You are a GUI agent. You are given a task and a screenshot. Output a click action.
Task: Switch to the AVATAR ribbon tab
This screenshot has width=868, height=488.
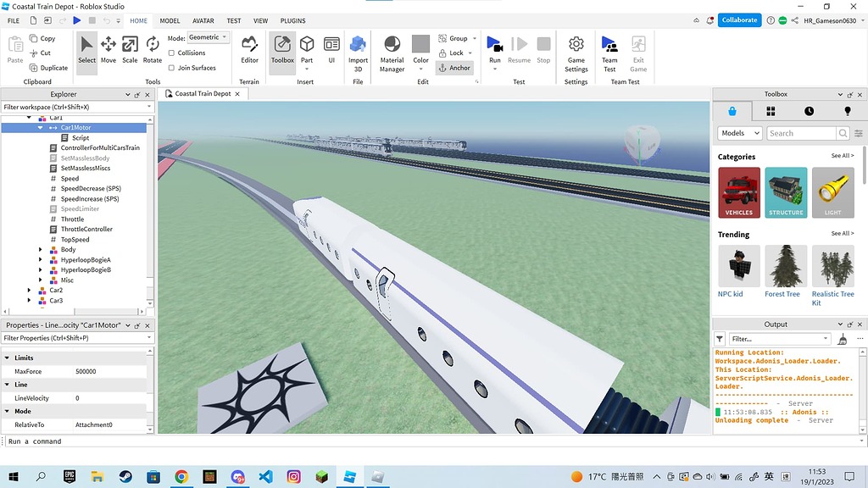pyautogui.click(x=203, y=20)
